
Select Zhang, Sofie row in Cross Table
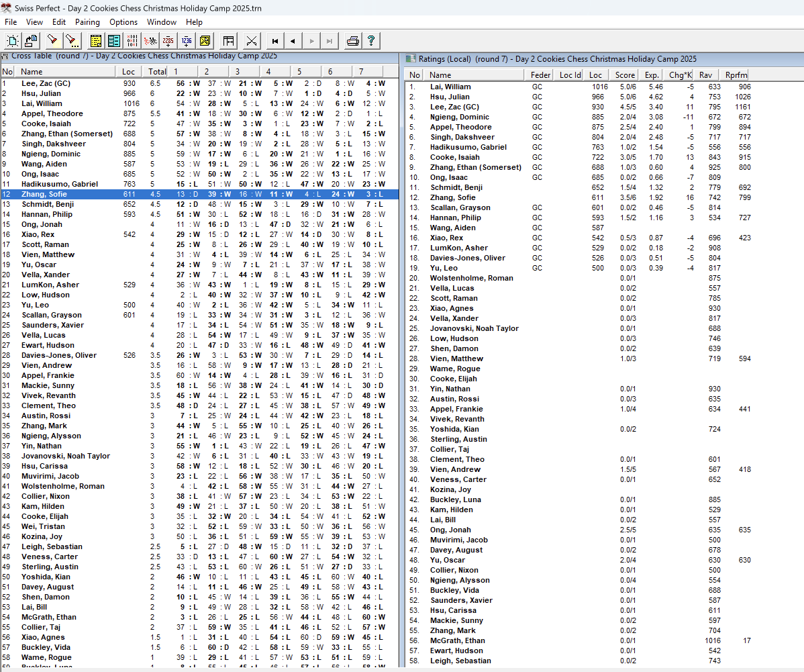point(199,194)
